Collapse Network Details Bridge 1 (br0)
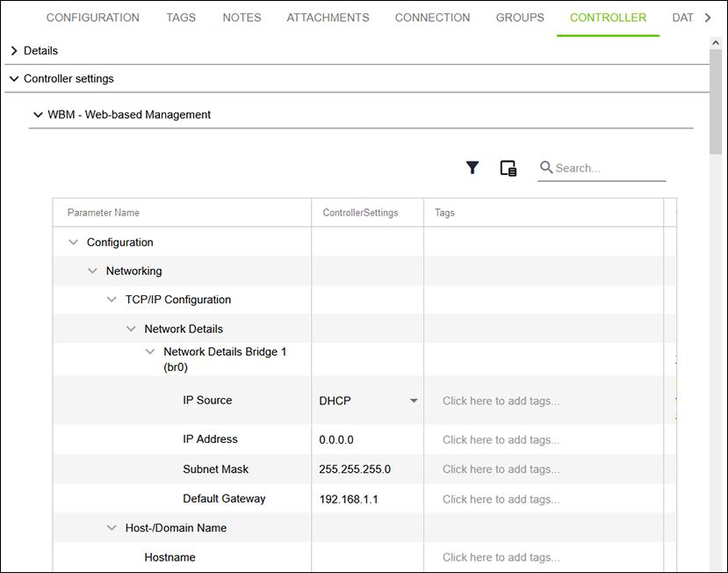The width and height of the screenshot is (728, 573). [150, 352]
